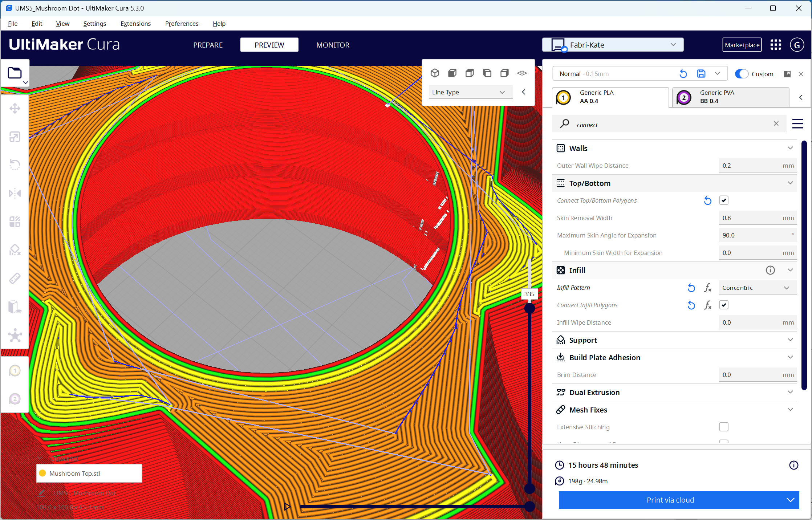Image resolution: width=812 pixels, height=520 pixels.
Task: Open the Line Type color scheme dropdown
Action: (x=470, y=92)
